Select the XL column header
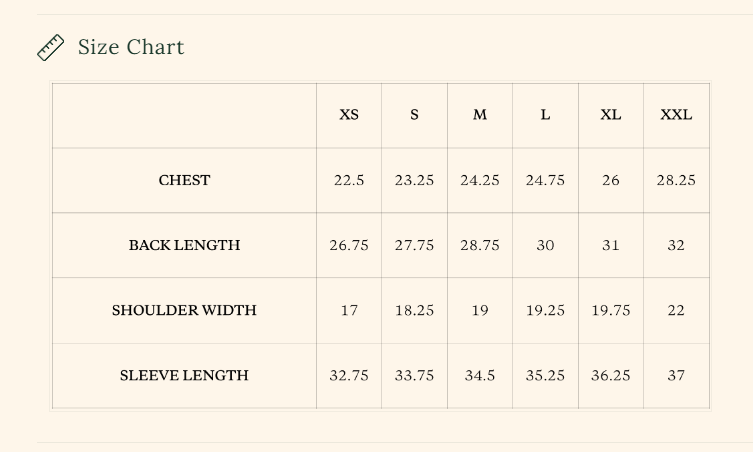This screenshot has height=452, width=753. (x=611, y=115)
